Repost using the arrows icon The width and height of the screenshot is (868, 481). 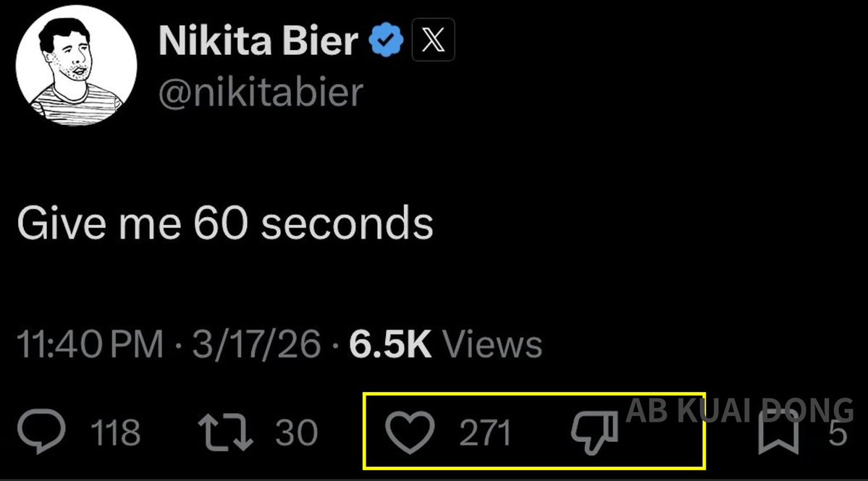click(x=226, y=433)
